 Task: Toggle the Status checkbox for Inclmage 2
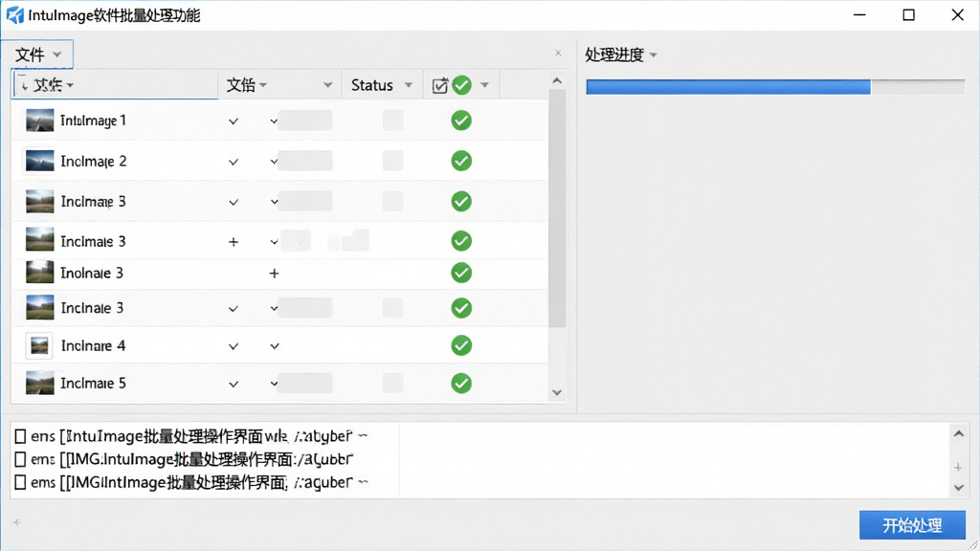[x=392, y=161]
